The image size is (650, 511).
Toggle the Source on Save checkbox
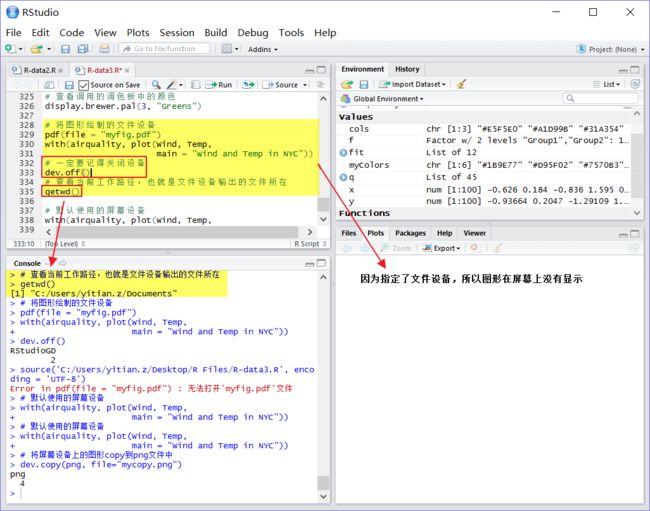[83, 85]
